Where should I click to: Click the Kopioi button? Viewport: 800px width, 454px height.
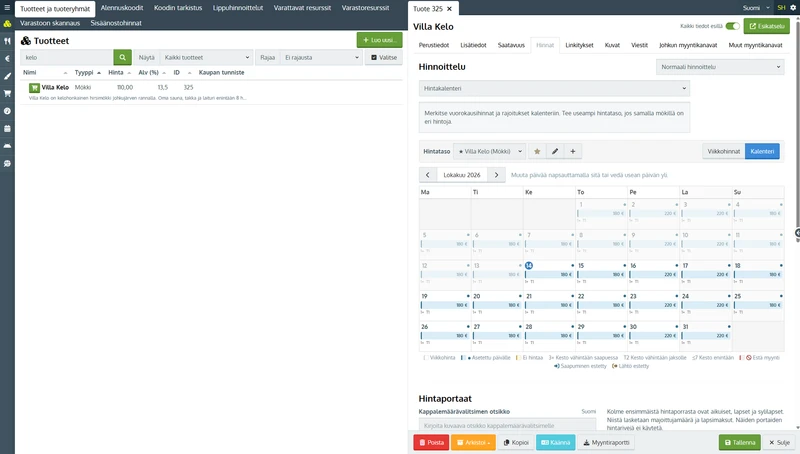(x=516, y=443)
